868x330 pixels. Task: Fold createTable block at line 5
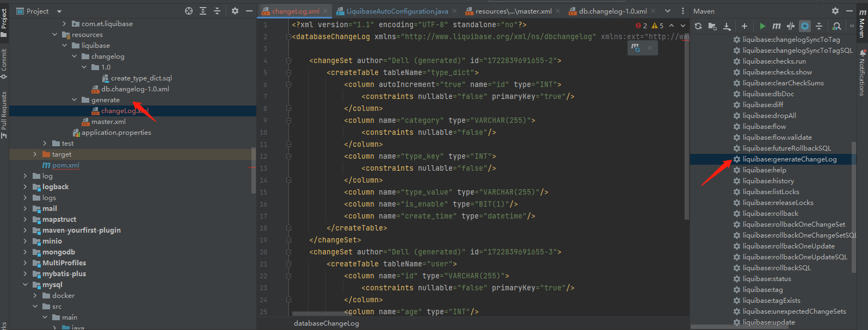[x=288, y=73]
